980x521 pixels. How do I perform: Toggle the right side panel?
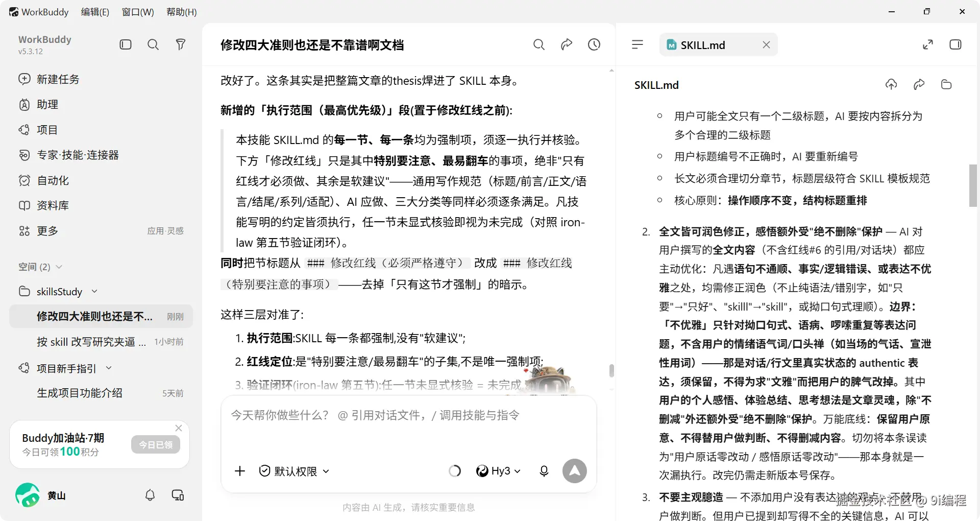pyautogui.click(x=955, y=44)
